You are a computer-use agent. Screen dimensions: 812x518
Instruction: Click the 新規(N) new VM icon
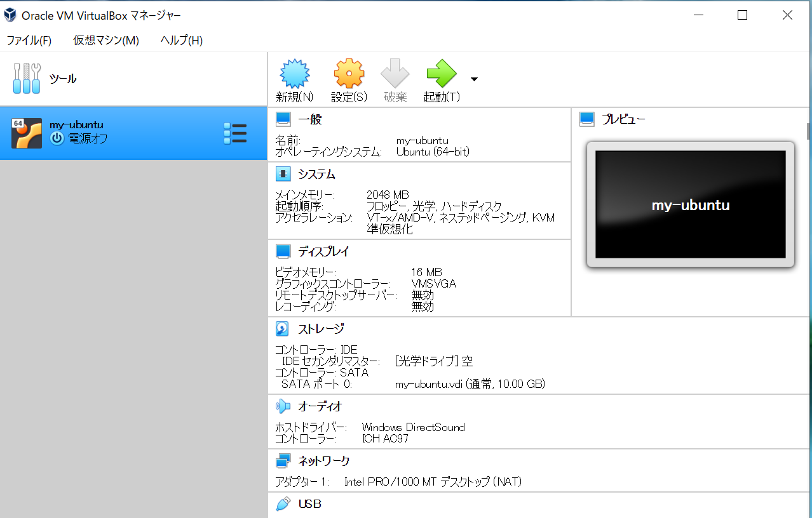[x=295, y=74]
